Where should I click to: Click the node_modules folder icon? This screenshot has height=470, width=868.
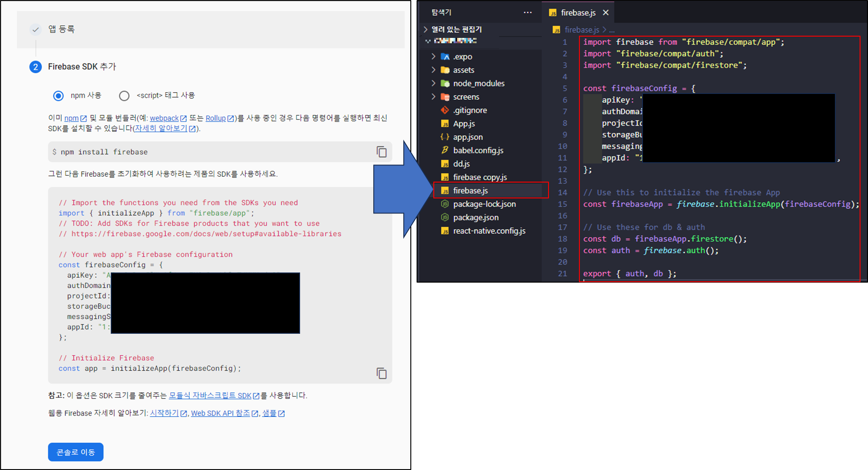click(445, 83)
